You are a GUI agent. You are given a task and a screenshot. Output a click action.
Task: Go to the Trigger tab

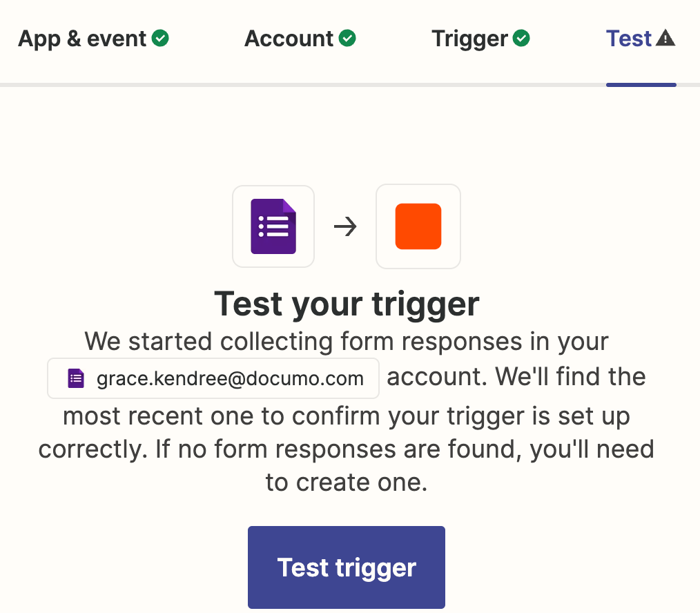480,39
